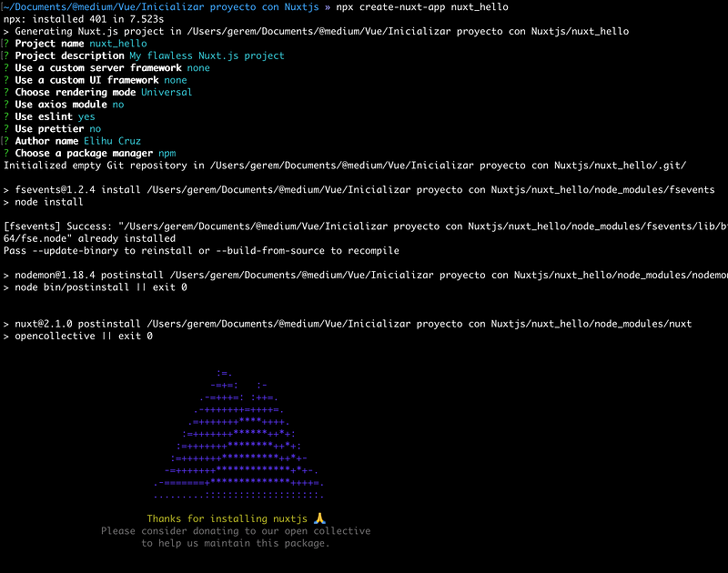Click the 'Initialized empty Git repository' line
The height and width of the screenshot is (573, 728).
345,166
